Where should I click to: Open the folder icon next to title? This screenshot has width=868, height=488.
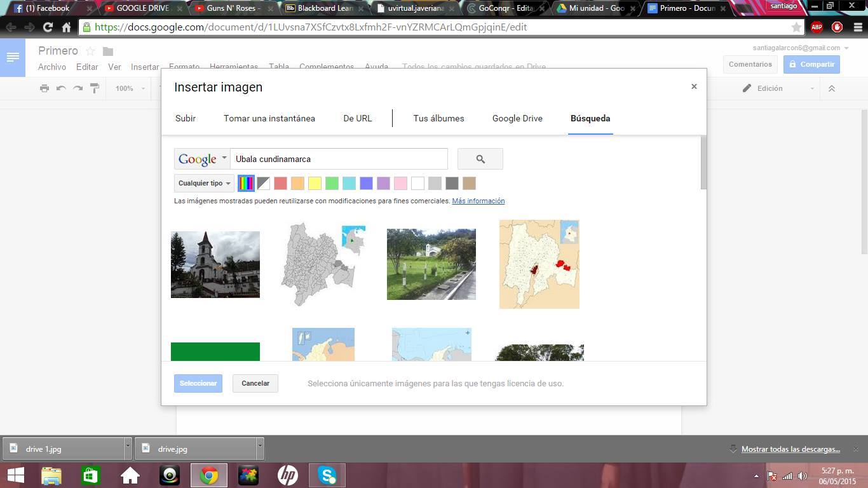point(108,51)
